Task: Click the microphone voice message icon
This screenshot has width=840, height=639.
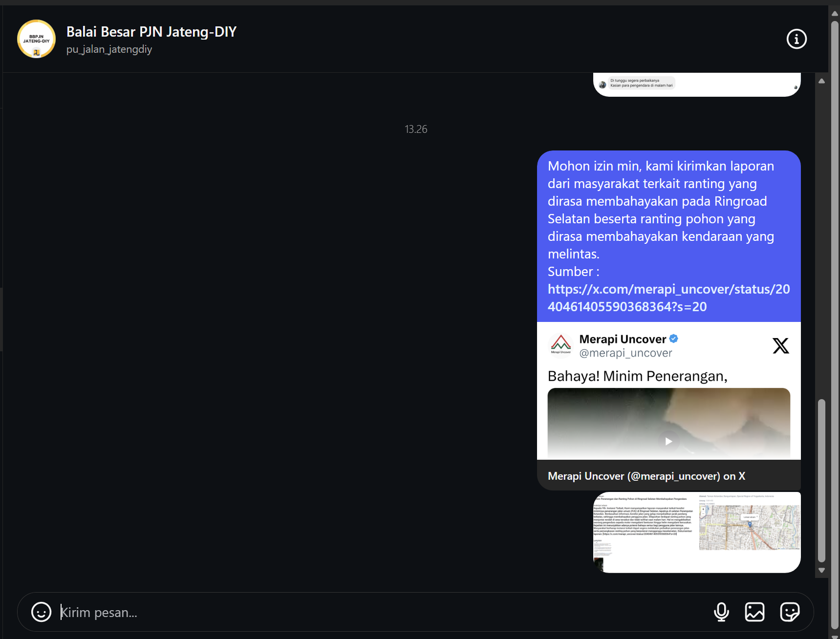Action: tap(721, 612)
